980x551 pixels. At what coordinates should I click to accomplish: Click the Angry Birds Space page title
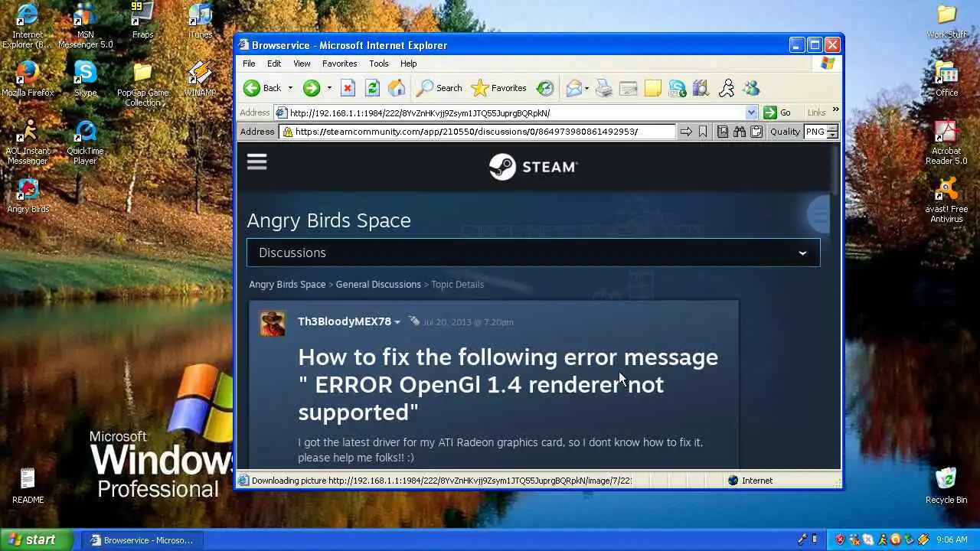tap(328, 220)
